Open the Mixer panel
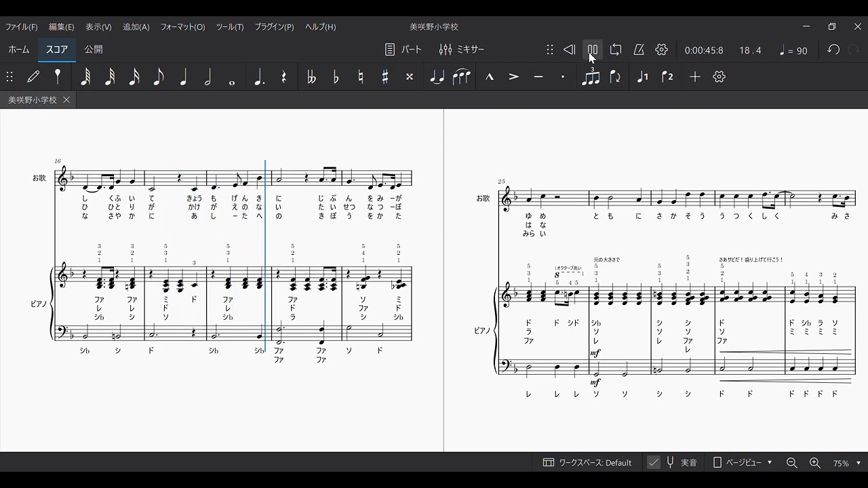Screen dimensions: 868x488 (462, 49)
